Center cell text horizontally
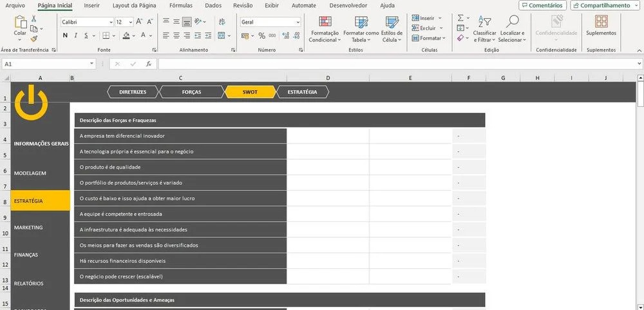This screenshot has height=310, width=644. [x=176, y=35]
